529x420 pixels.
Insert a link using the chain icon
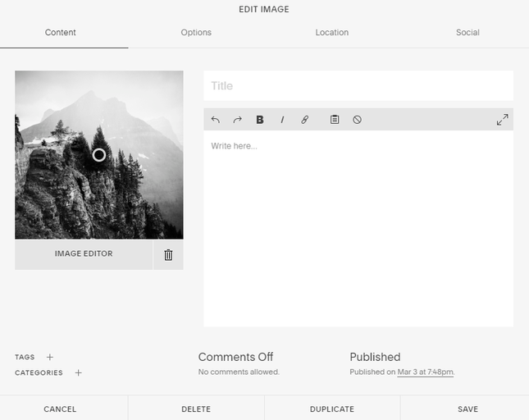(304, 120)
